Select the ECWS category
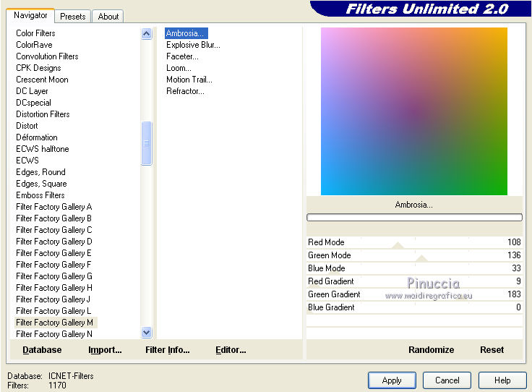 click(x=27, y=160)
